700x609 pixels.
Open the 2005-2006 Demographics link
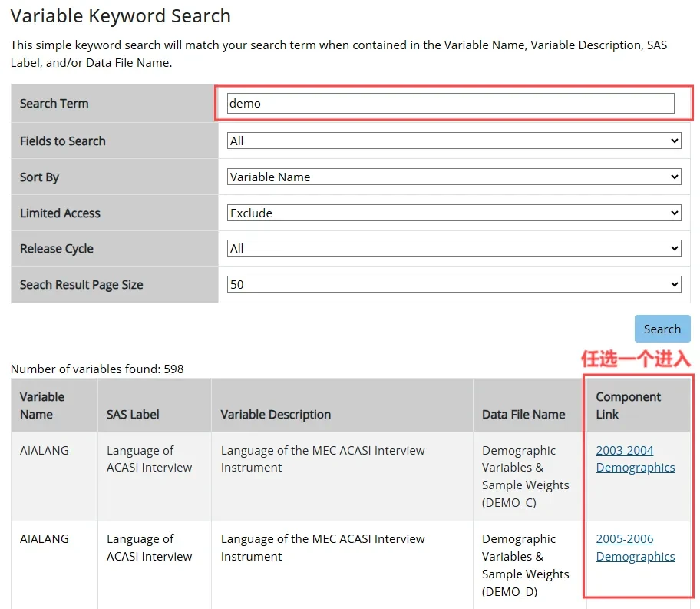pos(635,548)
